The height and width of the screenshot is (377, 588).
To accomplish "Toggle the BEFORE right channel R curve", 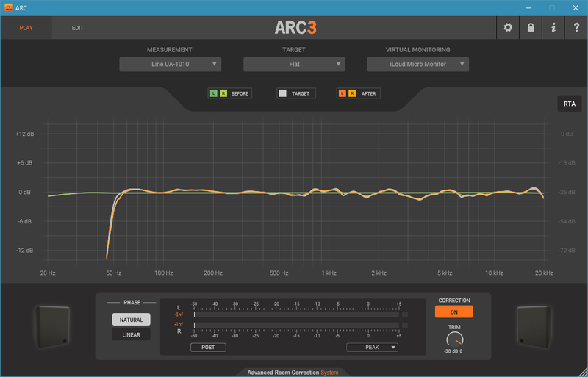I will coord(223,93).
